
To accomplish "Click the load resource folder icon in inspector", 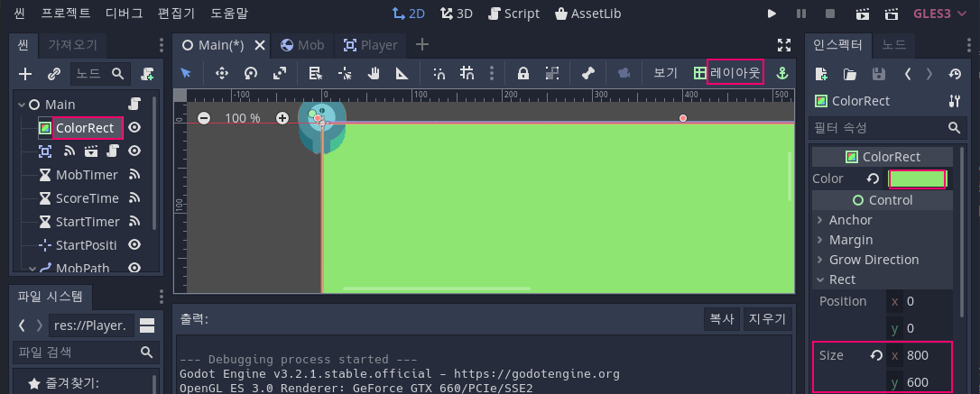I will [x=849, y=74].
